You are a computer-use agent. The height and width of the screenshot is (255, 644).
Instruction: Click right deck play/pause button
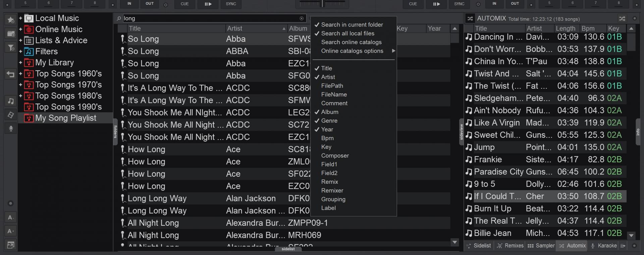coord(436,4)
